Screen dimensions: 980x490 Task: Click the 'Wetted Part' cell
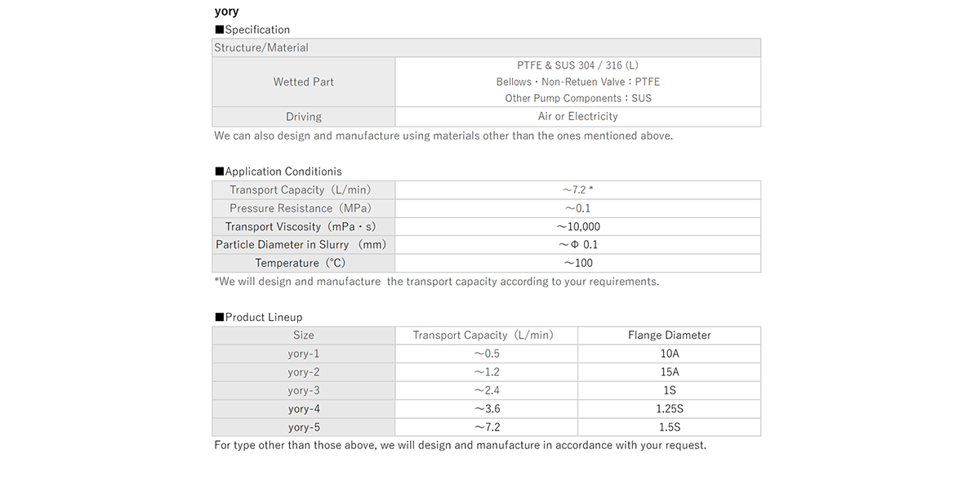tap(304, 82)
